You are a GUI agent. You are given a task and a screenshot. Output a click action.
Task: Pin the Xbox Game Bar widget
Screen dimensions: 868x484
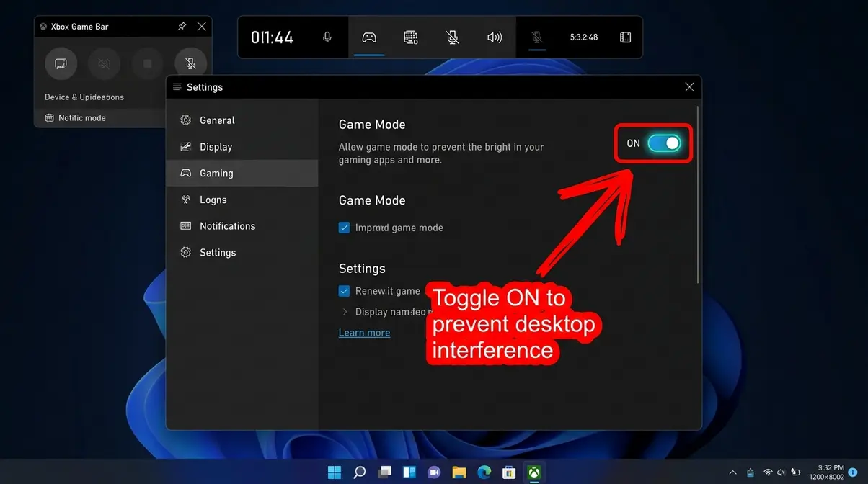pyautogui.click(x=182, y=27)
